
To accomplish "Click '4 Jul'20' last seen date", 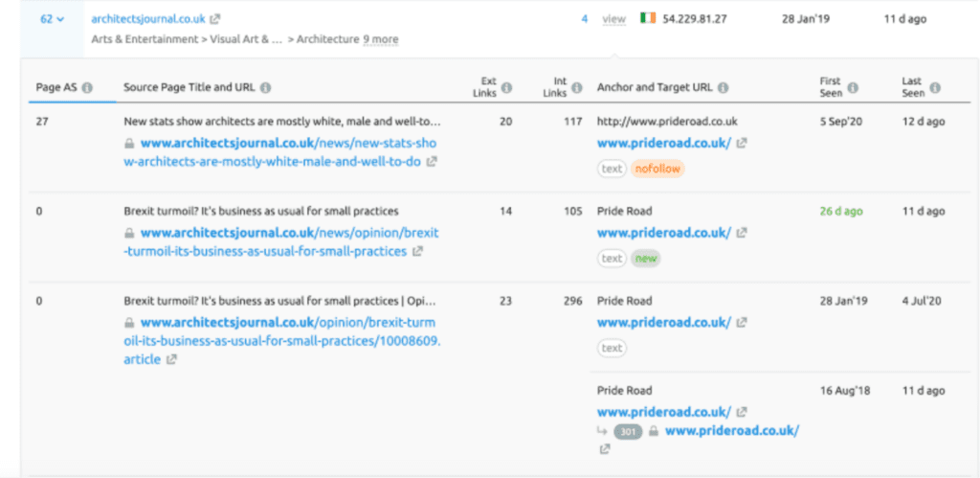I will [922, 301].
